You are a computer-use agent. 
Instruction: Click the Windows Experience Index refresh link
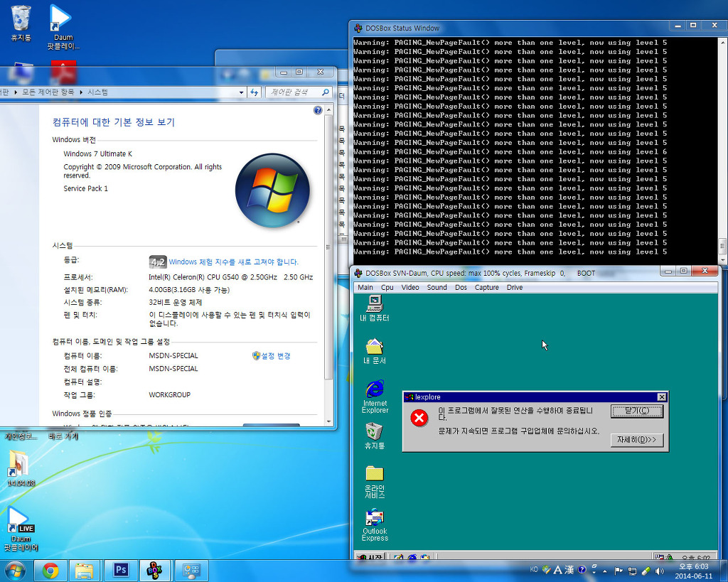233,262
